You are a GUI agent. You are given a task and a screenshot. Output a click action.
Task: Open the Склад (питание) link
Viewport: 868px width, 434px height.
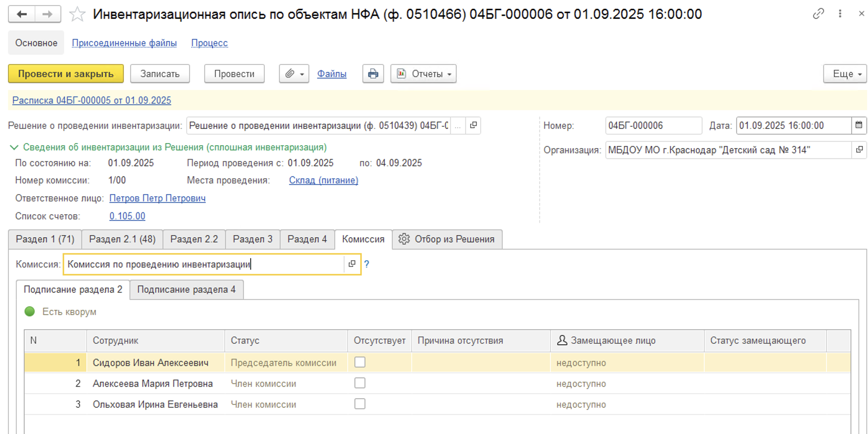pyautogui.click(x=323, y=180)
